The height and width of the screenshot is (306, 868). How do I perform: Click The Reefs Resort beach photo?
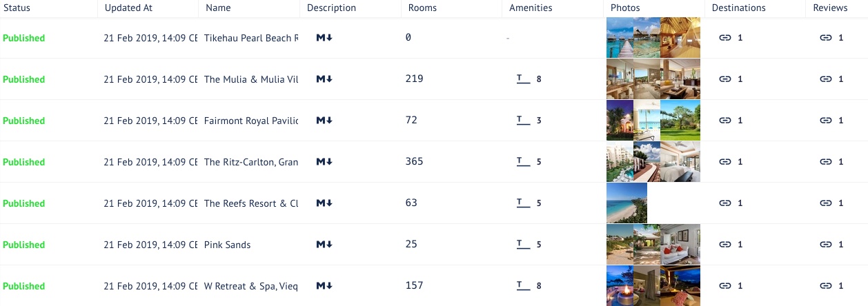coord(627,203)
